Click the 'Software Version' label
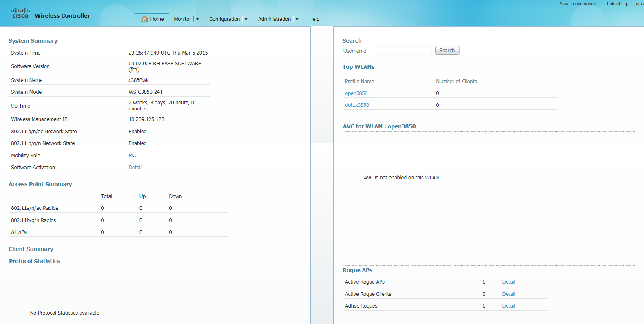Image resolution: width=644 pixels, height=324 pixels. coord(30,66)
